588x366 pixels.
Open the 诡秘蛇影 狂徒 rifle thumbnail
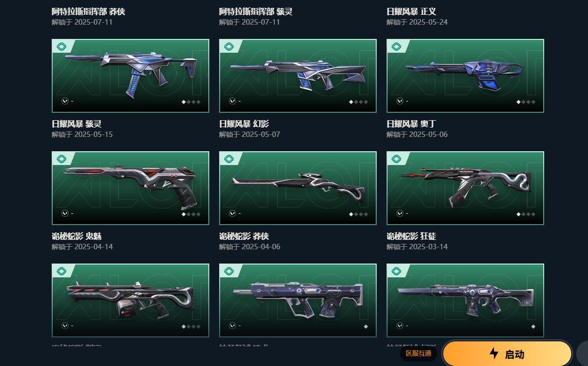click(x=465, y=188)
